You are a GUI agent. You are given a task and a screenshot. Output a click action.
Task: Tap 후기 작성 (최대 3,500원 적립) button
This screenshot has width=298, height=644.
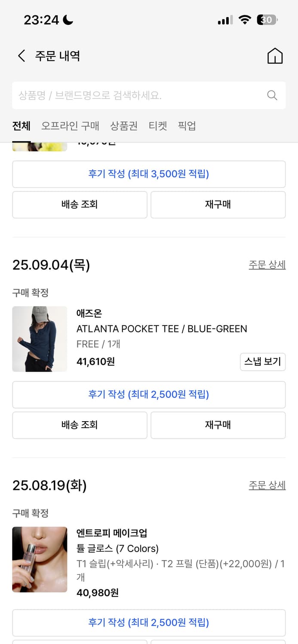[x=149, y=174]
